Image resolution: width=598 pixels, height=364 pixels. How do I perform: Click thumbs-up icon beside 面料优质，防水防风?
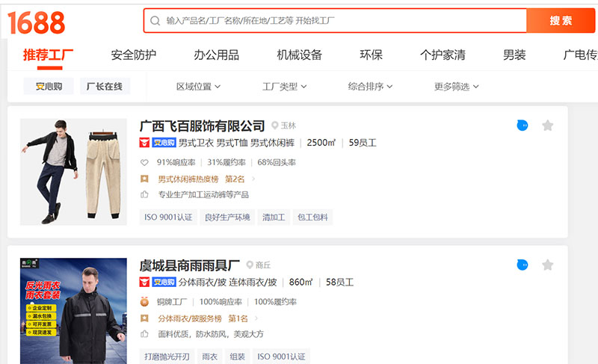144,334
